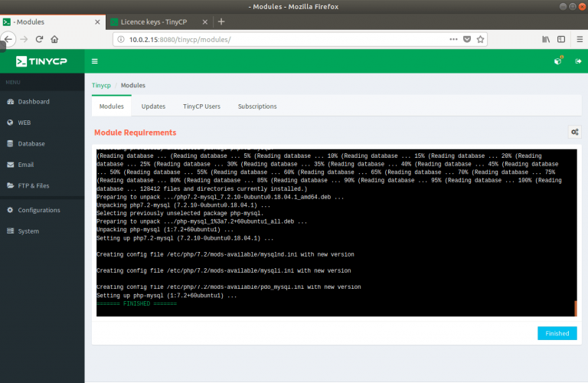Click the Tinycp breadcrumb link
The height and width of the screenshot is (383, 588).
102,85
